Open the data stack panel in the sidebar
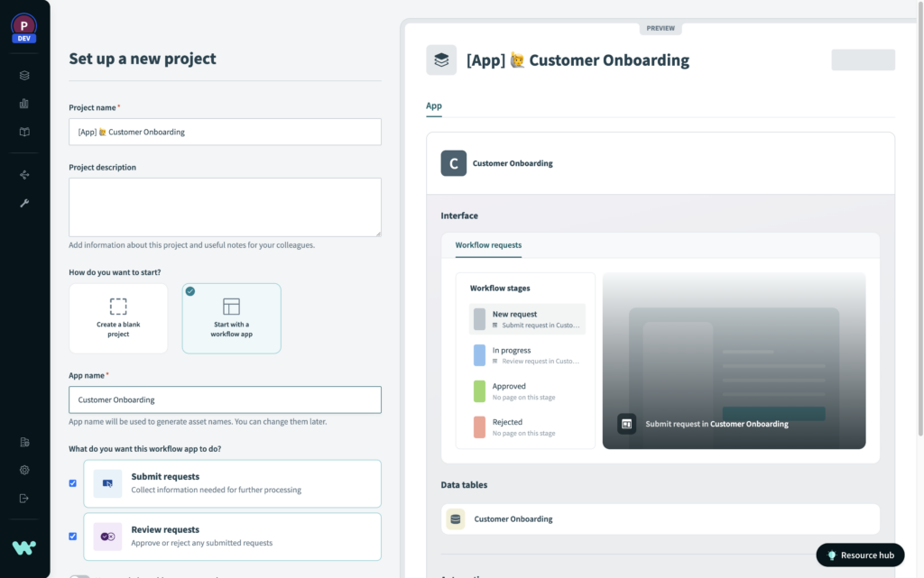Image resolution: width=924 pixels, height=578 pixels. tap(23, 75)
